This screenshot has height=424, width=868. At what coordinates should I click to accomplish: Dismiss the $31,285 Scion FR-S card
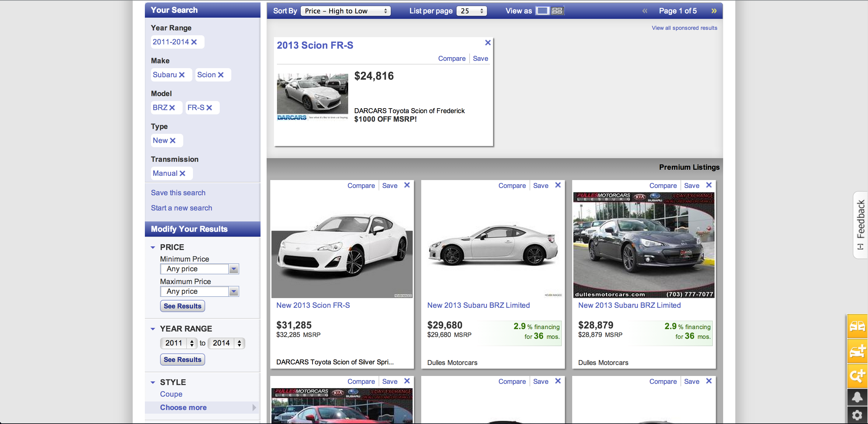pos(407,185)
